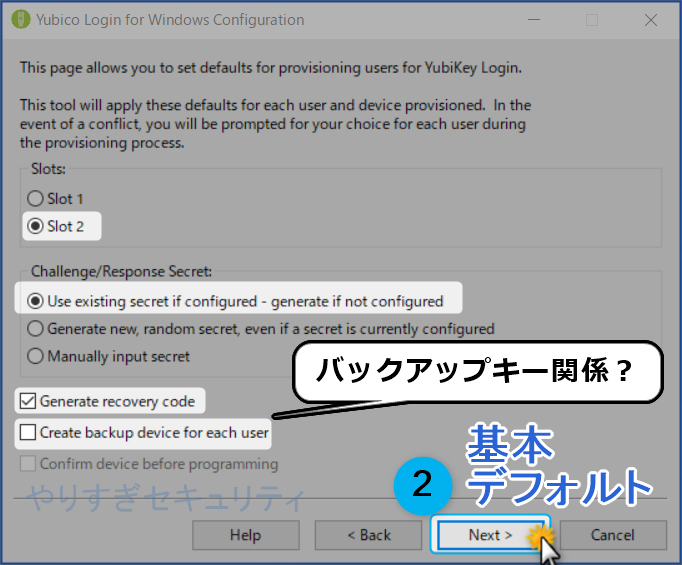Screen dimensions: 682x565
Task: Click the 'Challenge/Response Secret:' group label
Action: 121,271
